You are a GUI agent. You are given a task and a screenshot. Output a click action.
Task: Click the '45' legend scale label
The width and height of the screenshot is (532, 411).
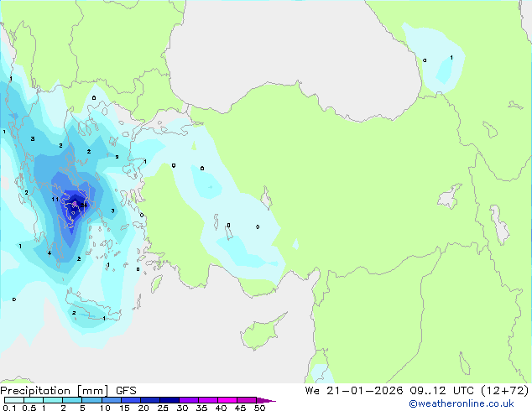pyautogui.click(x=240, y=408)
